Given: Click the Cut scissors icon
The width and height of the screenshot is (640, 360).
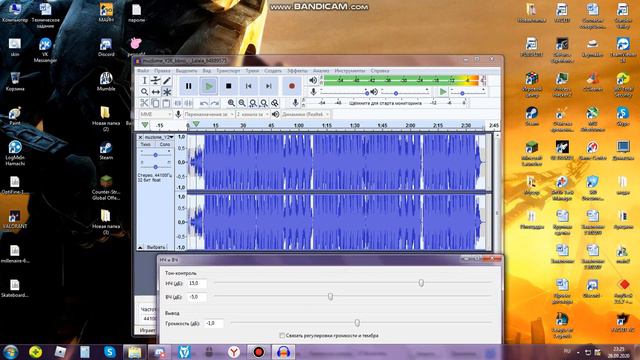Looking at the screenshot, I should click(x=144, y=103).
